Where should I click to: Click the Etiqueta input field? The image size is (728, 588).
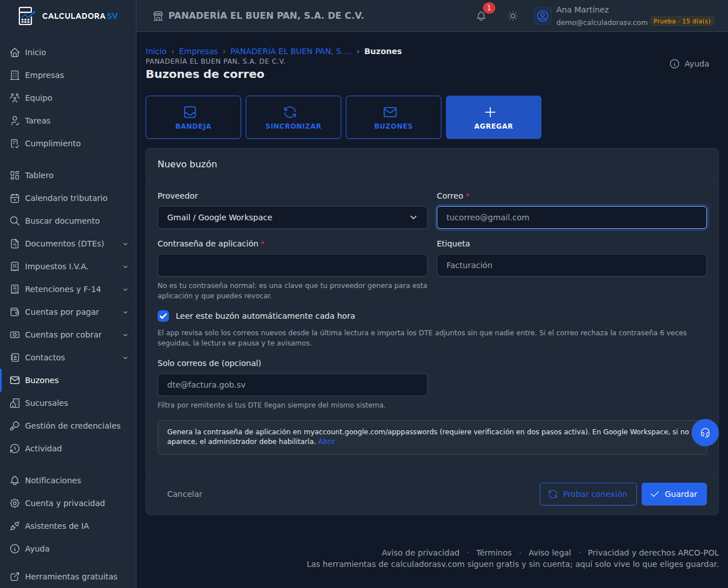pos(572,265)
